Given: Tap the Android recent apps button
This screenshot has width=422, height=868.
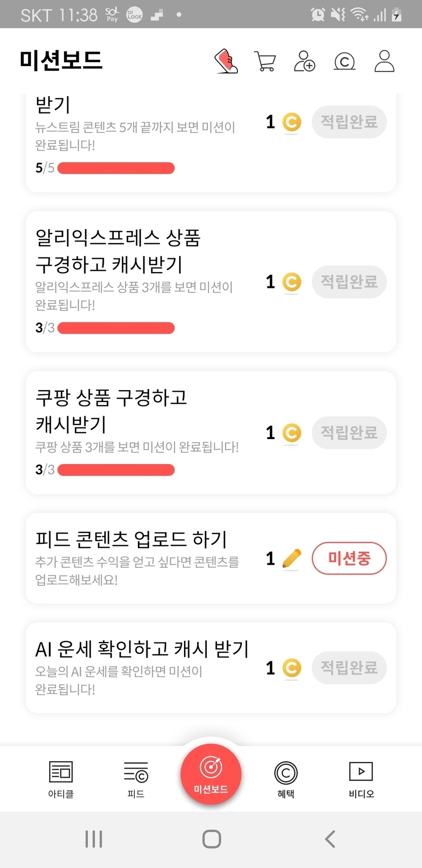Looking at the screenshot, I should click(94, 839).
